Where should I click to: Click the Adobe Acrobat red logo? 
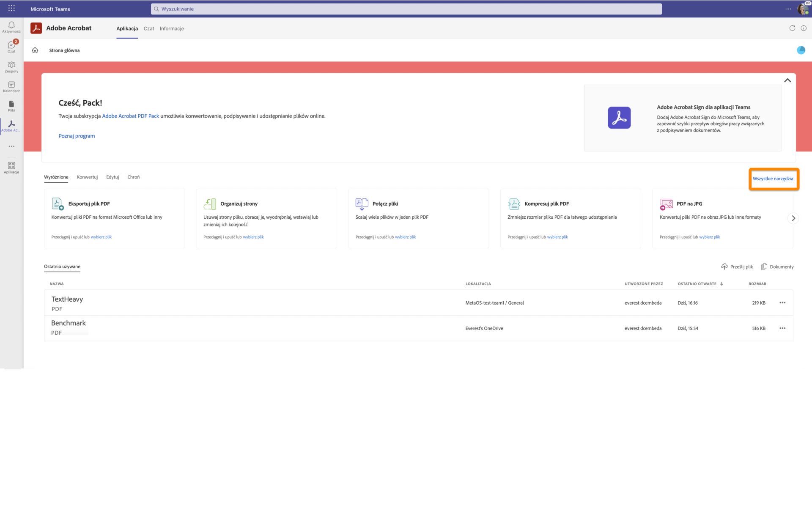click(x=36, y=28)
